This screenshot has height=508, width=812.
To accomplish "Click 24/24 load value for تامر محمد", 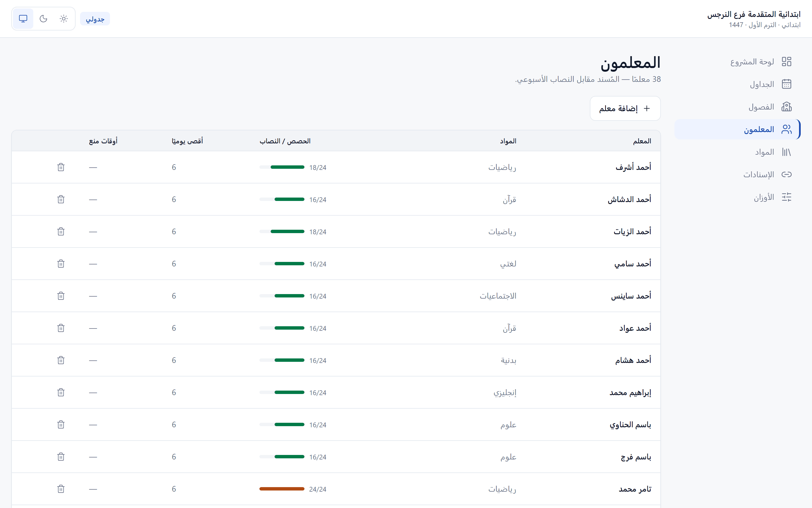I will tap(317, 489).
